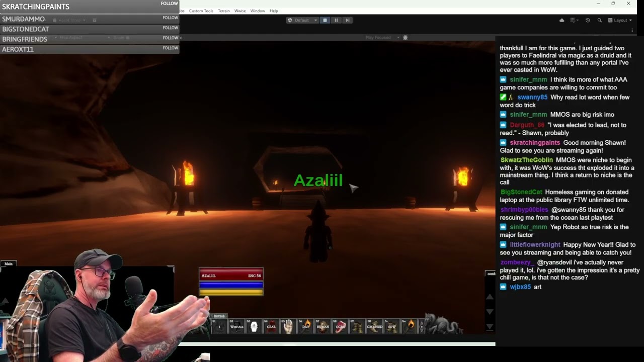Click the coffin icon in hotbar slot S3
The height and width of the screenshot is (362, 644).
click(254, 326)
